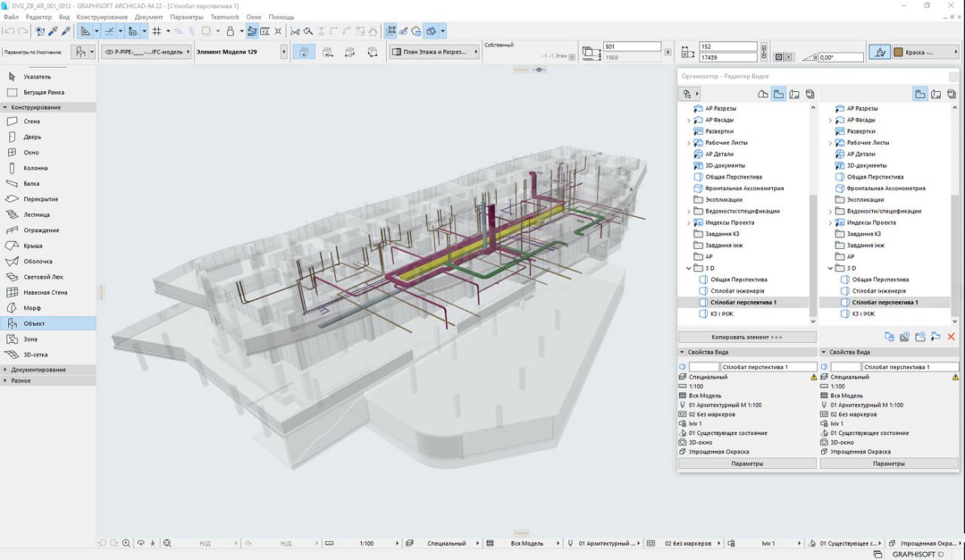
Task: Activate the Колонна (Column) tool
Action: coord(35,168)
